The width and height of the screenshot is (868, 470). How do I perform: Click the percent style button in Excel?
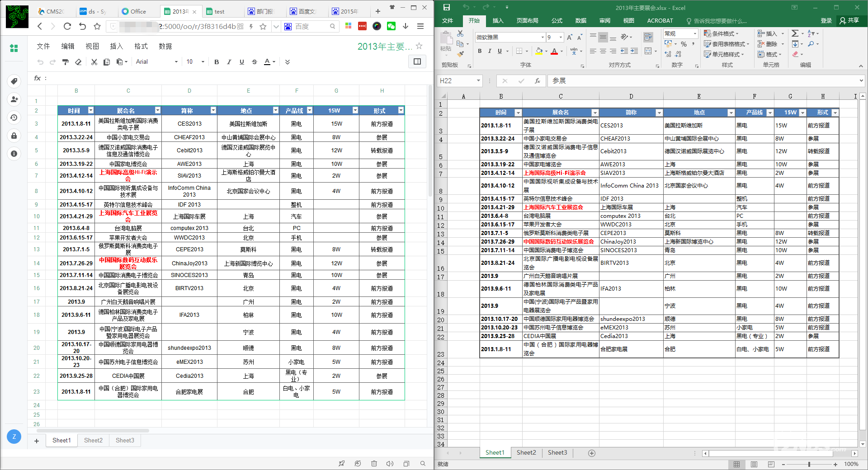684,44
